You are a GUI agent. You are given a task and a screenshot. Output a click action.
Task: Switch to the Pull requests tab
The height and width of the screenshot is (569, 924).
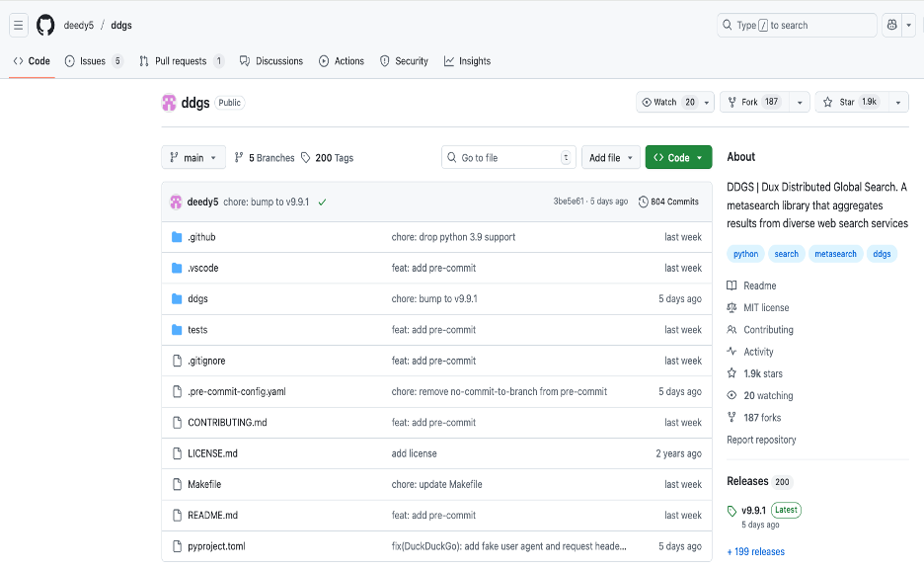coord(181,61)
